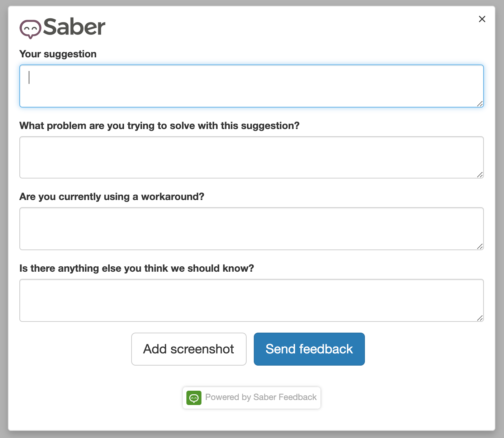Click the question about solving a problem
504x438 pixels.
(160, 125)
